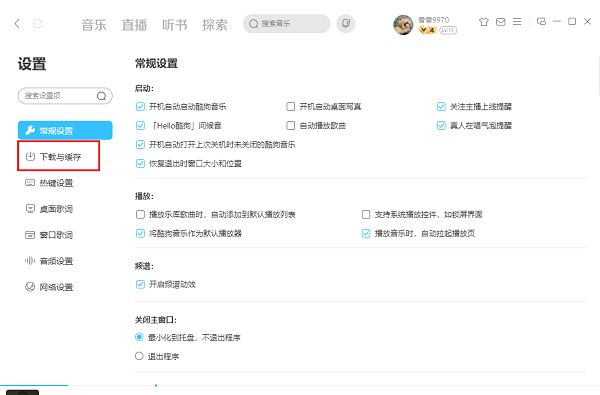Toggle 开启频谱动效 checkbox
This screenshot has height=395, width=600.
tap(140, 284)
